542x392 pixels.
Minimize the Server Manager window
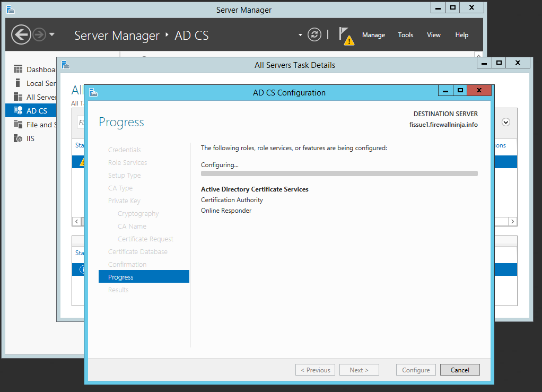coord(438,7)
